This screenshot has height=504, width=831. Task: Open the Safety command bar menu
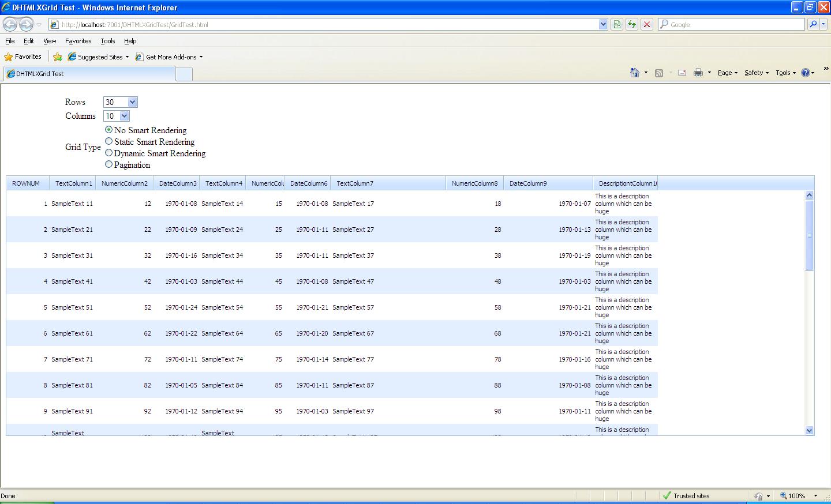756,73
